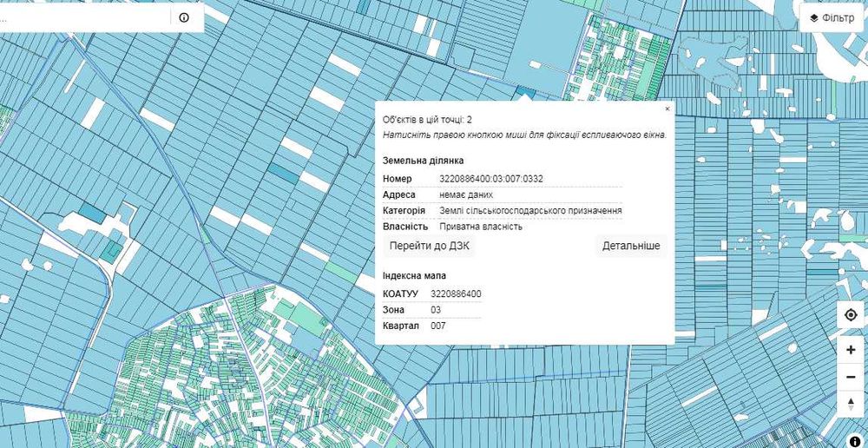Image resolution: width=868 pixels, height=448 pixels.
Task: Click the Зона value 03
Action: coord(436,310)
